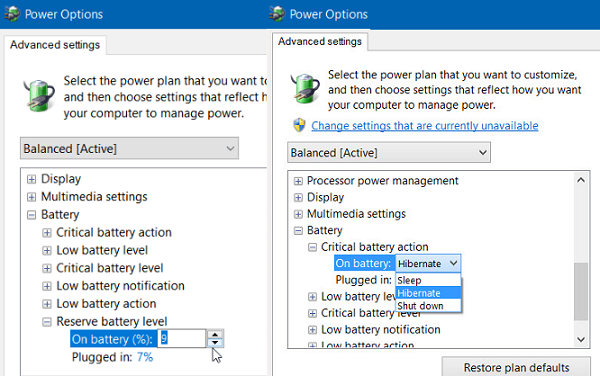
Task: Choose Sleep from the critical battery action list
Action: pyautogui.click(x=428, y=280)
